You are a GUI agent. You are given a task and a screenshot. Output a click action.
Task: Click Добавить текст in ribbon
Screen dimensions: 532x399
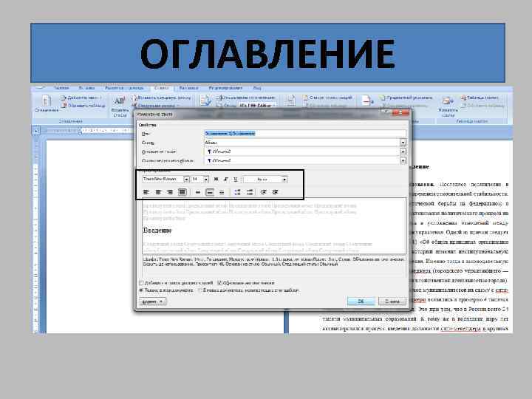81,98
